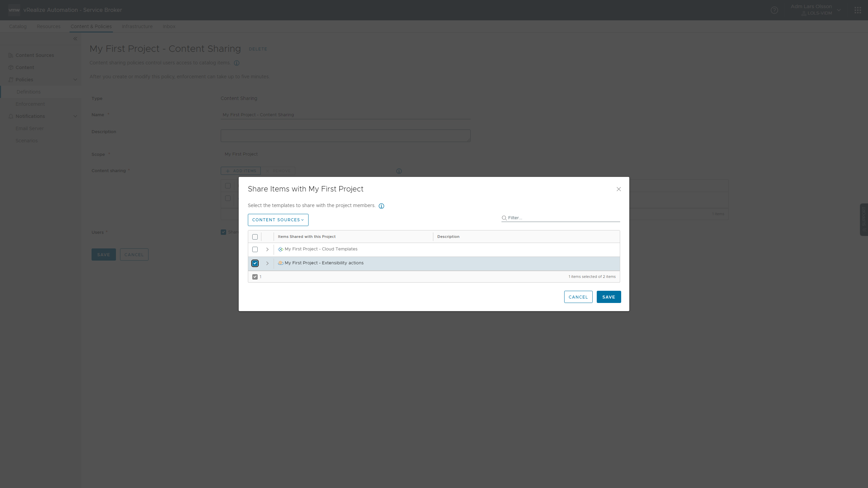Expand the Extensibility actions row

pyautogui.click(x=267, y=263)
